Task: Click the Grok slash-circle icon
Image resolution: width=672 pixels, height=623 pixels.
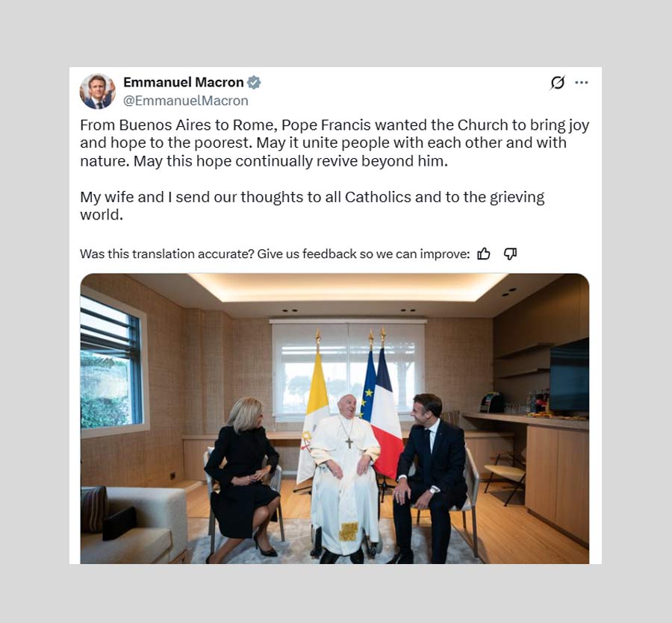Action: (x=557, y=82)
